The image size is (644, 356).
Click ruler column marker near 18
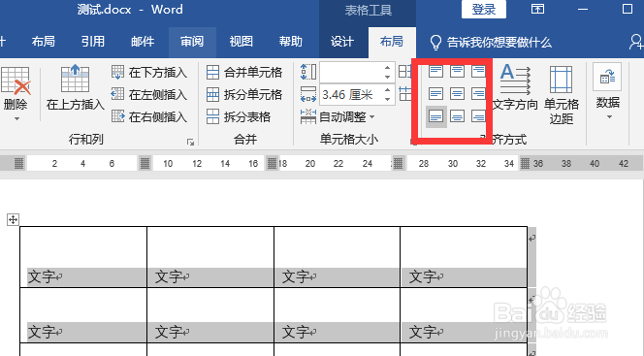point(272,163)
